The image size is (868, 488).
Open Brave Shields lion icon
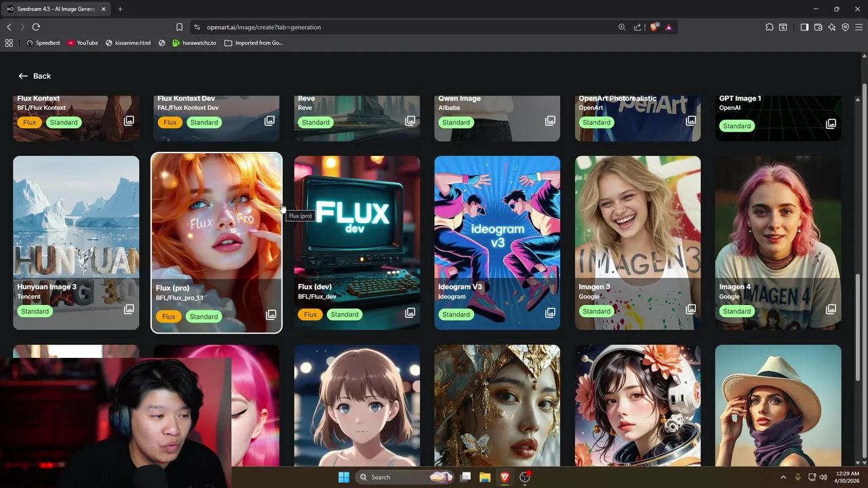(654, 27)
